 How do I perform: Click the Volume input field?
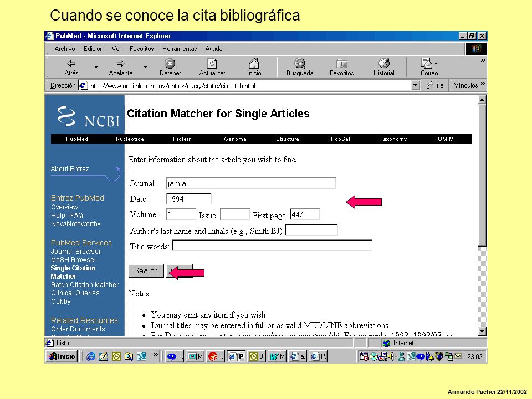pyautogui.click(x=181, y=214)
